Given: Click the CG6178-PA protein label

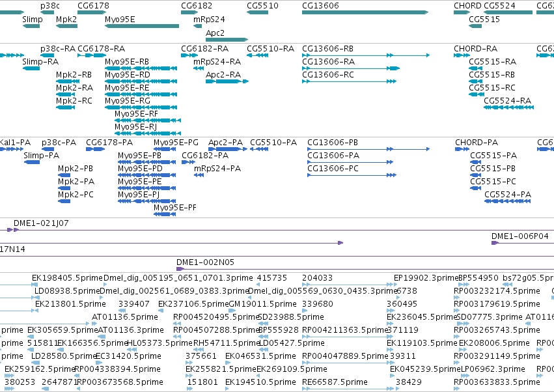Looking at the screenshot, I should 109,143.
